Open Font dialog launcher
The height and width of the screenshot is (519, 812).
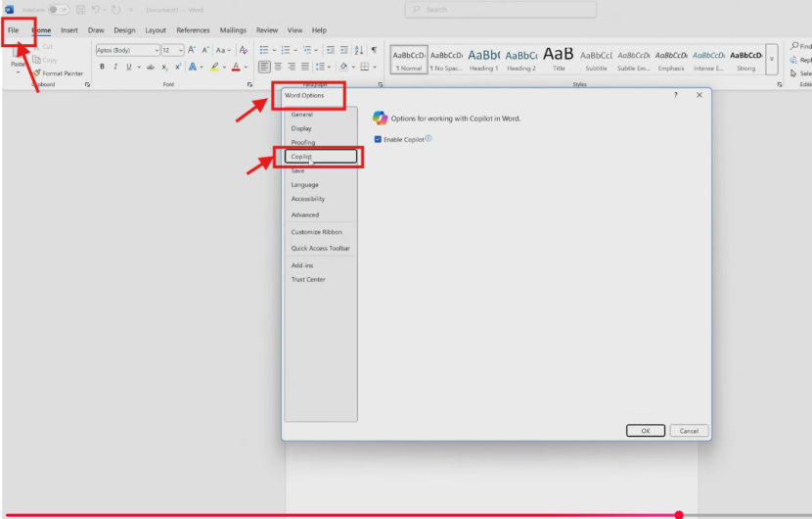click(249, 84)
